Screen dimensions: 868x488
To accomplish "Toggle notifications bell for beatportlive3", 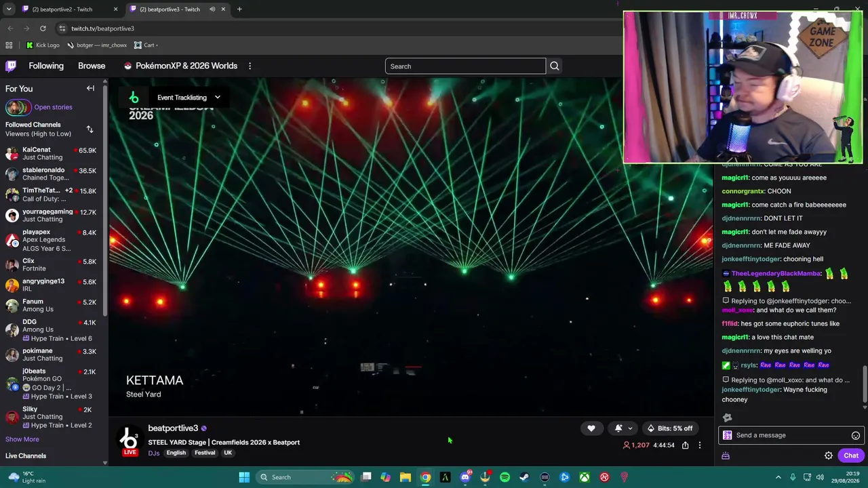I will point(618,428).
